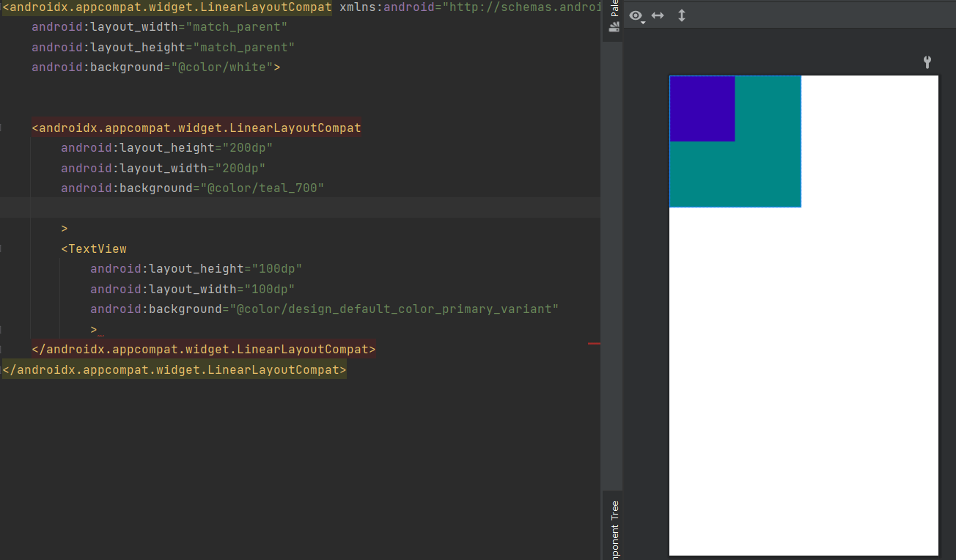956x560 pixels.
Task: Click the red error marker in the error stripe
Action: pyautogui.click(x=594, y=343)
